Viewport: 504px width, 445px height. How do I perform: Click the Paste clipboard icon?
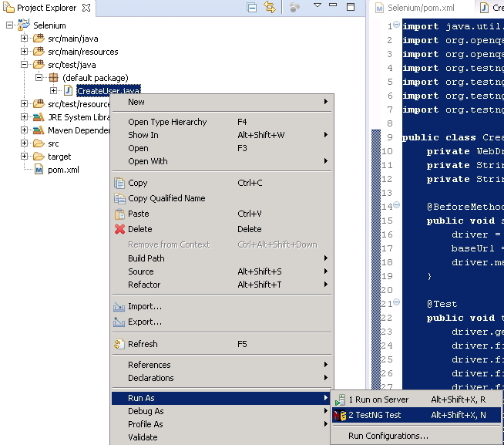coord(119,214)
